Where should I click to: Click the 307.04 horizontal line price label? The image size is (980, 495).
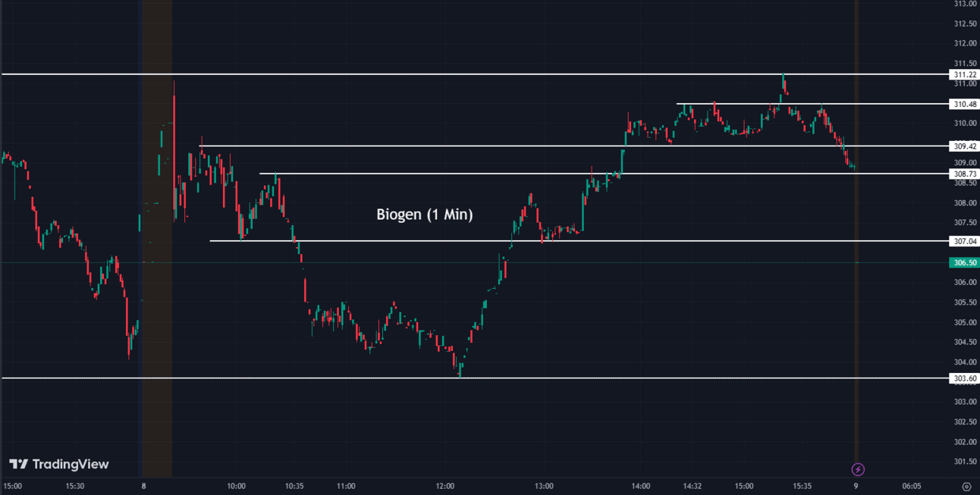(964, 241)
